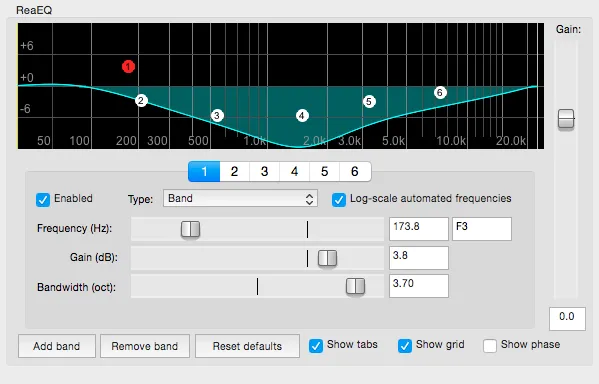Click the note field showing F3
This screenshot has width=599, height=384.
(482, 229)
